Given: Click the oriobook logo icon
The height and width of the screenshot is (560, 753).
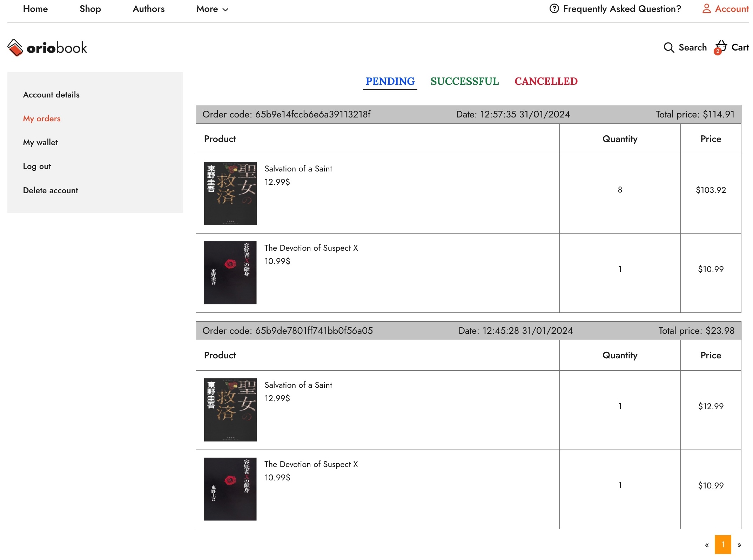Looking at the screenshot, I should coord(15,48).
